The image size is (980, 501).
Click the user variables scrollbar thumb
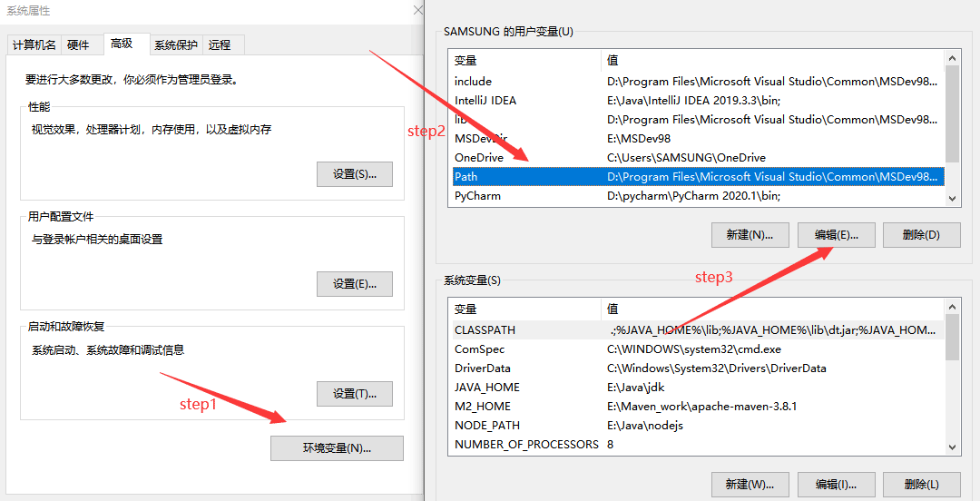click(952, 113)
